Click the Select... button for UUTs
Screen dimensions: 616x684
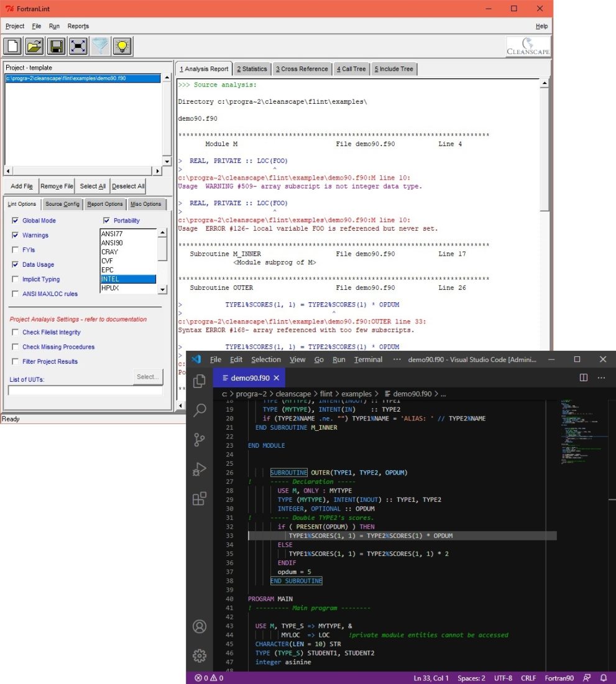[148, 377]
